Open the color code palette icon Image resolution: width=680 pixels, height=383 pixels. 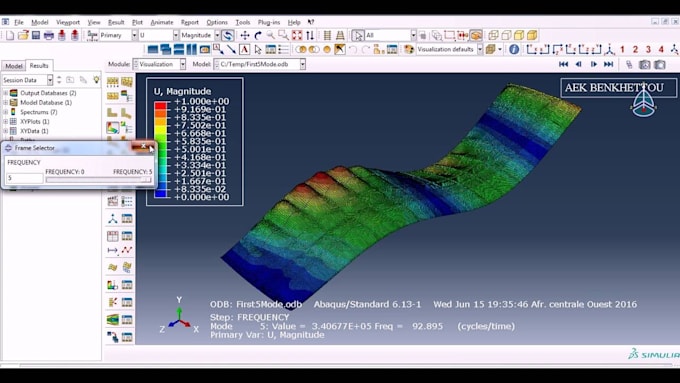(409, 49)
